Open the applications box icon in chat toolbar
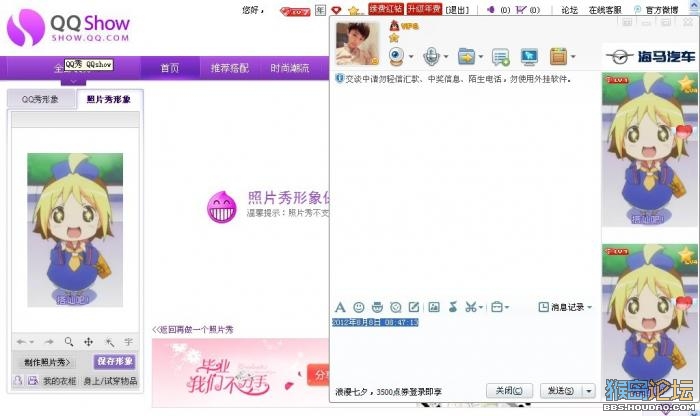700x416 pixels. pyautogui.click(x=558, y=57)
